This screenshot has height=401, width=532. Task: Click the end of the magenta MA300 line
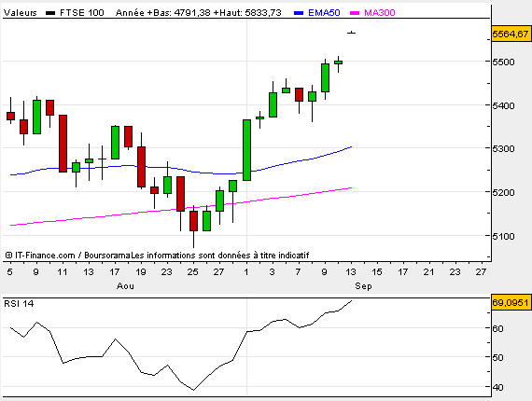point(351,187)
